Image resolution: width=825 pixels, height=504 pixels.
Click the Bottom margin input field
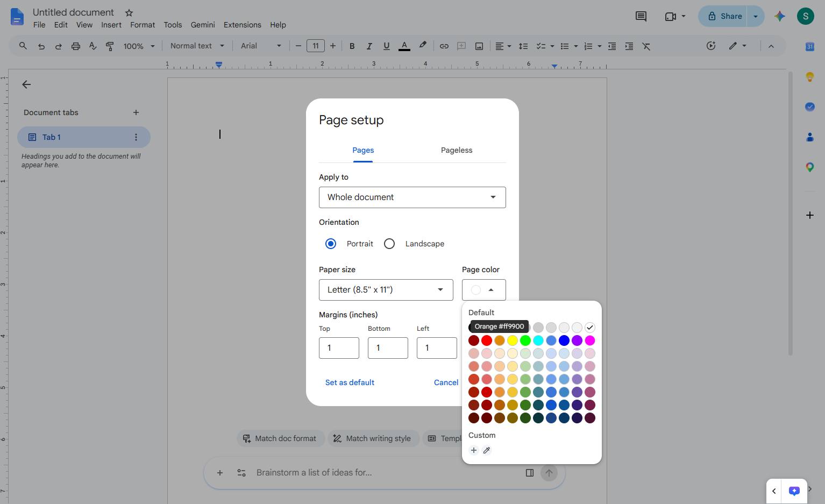(388, 348)
